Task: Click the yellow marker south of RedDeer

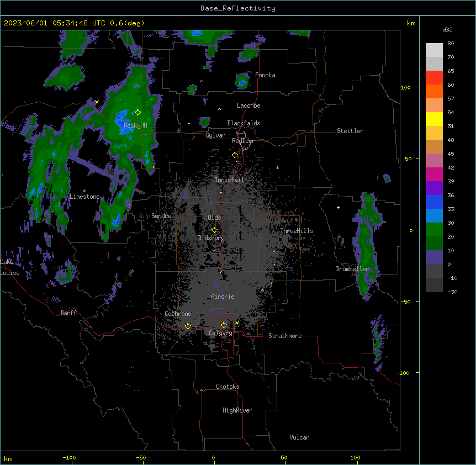Action: point(235,155)
